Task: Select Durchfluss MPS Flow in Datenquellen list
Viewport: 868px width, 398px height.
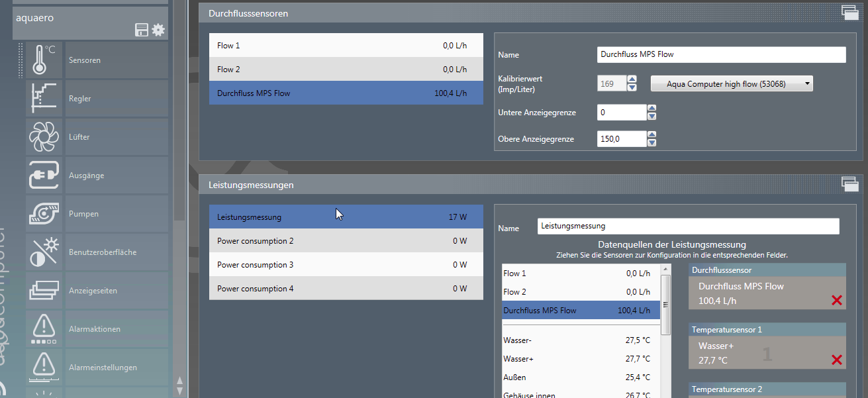Action: click(x=581, y=310)
